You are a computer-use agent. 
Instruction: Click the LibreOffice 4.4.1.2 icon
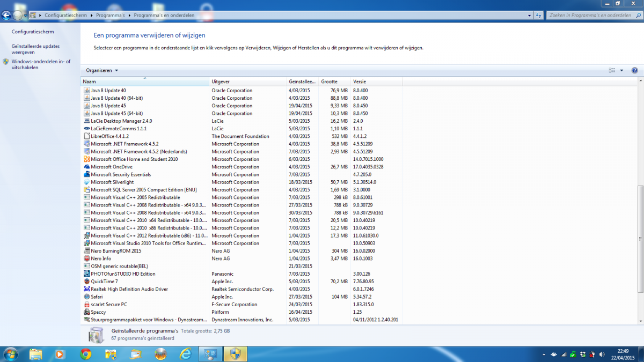tap(87, 136)
